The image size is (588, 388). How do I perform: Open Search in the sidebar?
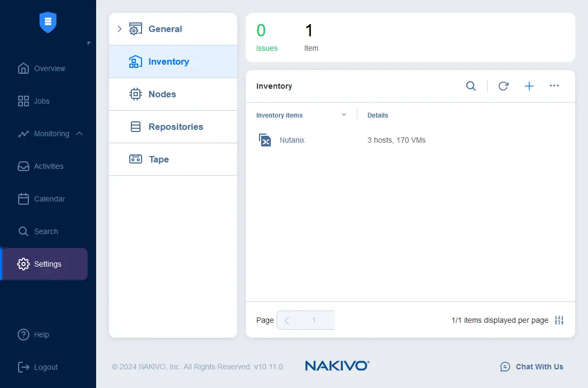point(38,231)
